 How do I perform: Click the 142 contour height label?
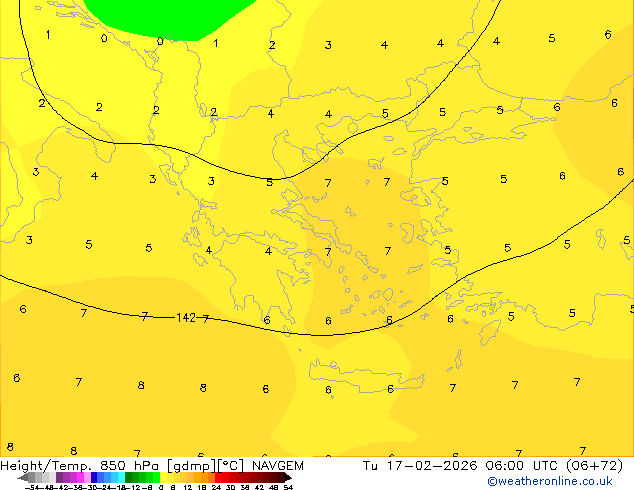pyautogui.click(x=186, y=318)
